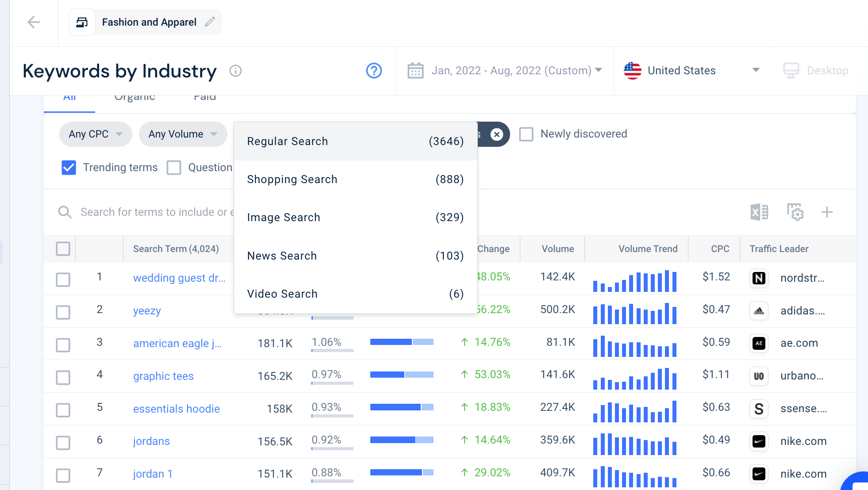Choose Regular Search from the dropdown
The image size is (868, 490).
tap(355, 142)
